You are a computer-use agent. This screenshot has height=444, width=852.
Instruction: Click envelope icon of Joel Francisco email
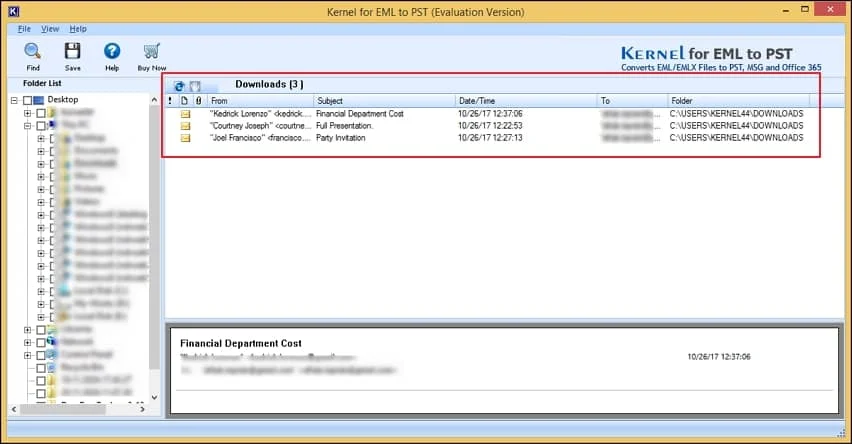coord(185,138)
